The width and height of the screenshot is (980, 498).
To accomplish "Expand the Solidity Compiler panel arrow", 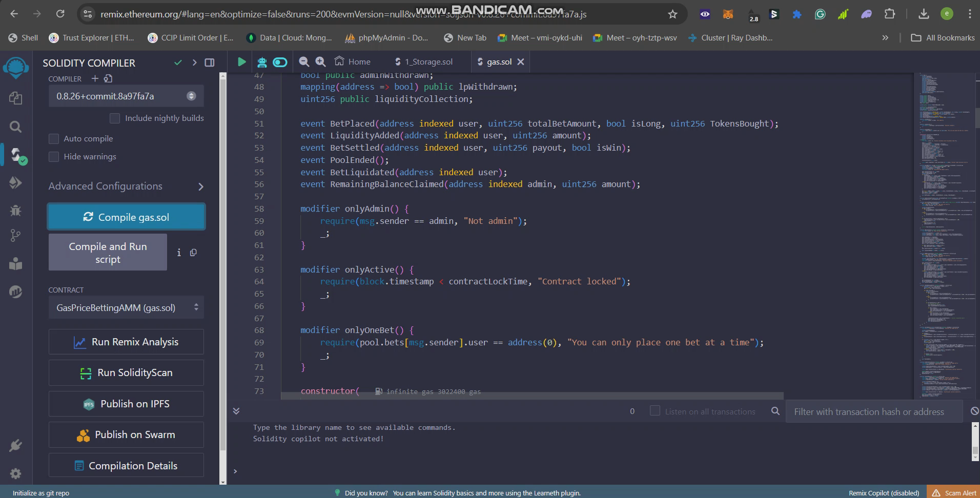I will click(194, 63).
